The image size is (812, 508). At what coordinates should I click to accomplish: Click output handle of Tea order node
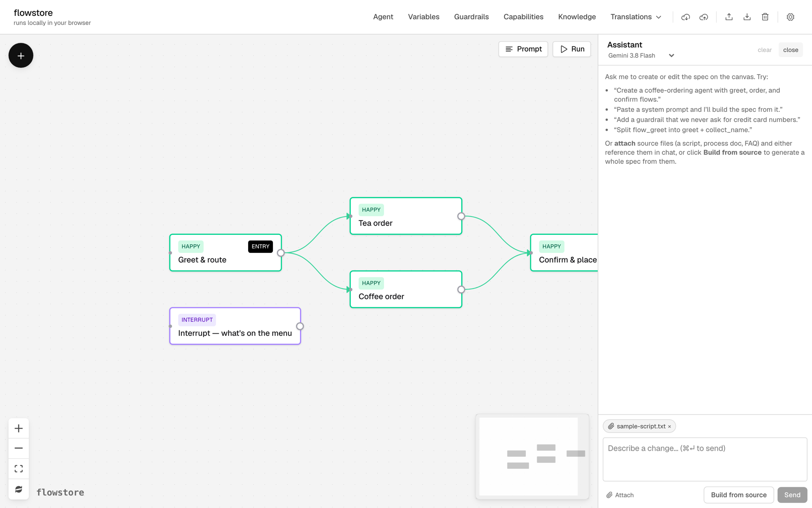click(x=461, y=216)
